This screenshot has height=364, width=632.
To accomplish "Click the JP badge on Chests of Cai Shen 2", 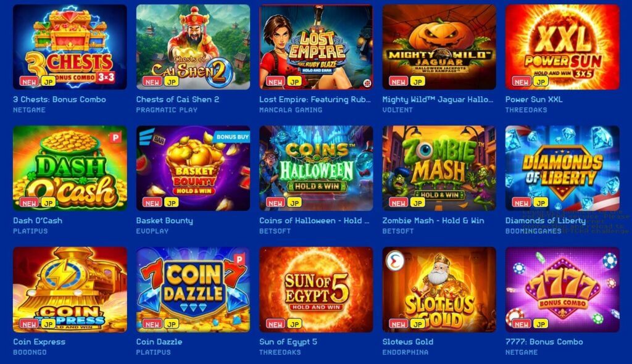I will [172, 81].
